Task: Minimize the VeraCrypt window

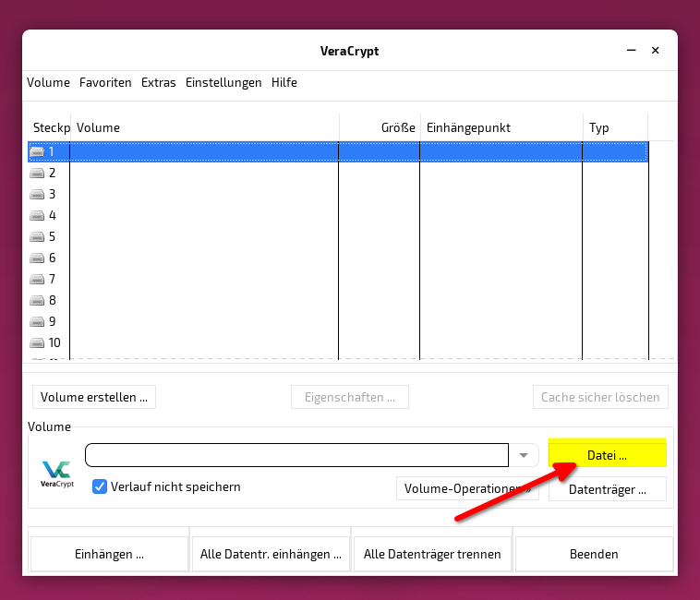Action: coord(632,51)
